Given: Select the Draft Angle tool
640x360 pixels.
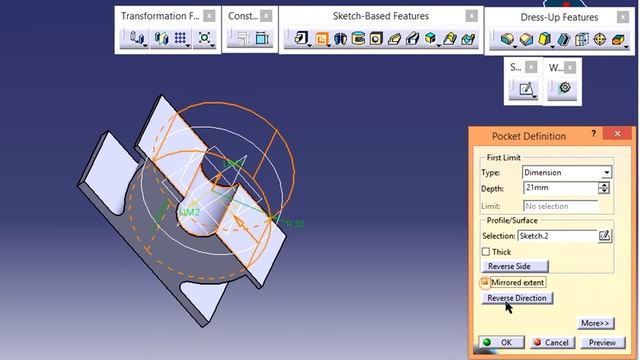Looking at the screenshot, I should (x=544, y=40).
